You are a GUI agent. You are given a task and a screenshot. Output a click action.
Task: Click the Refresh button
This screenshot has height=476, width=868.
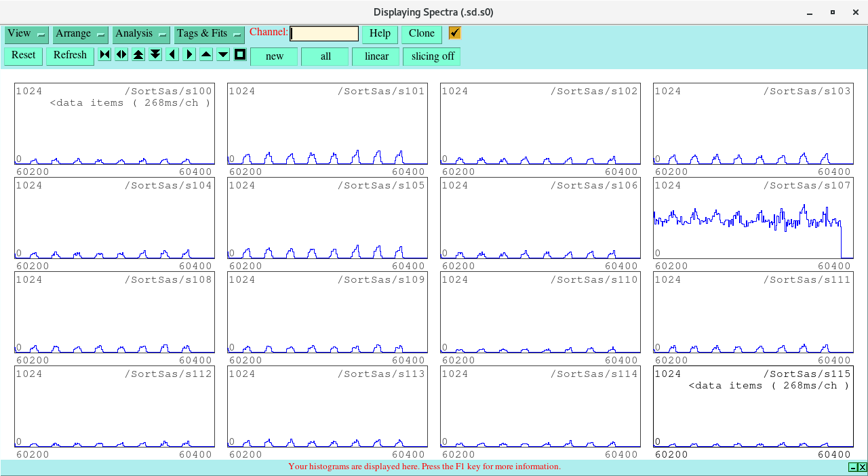70,56
